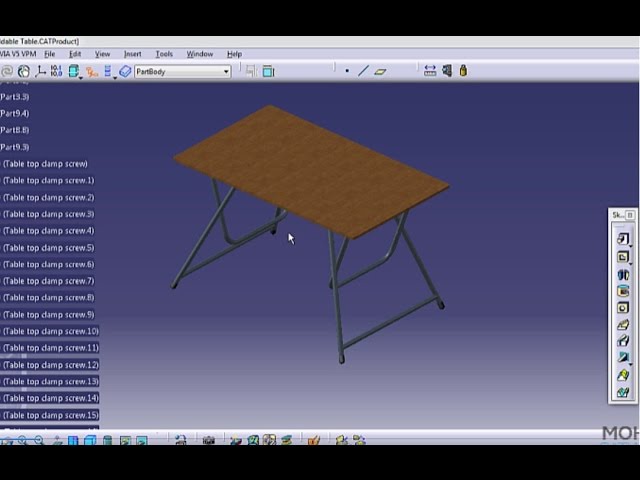640x480 pixels.
Task: Open the PartBody combo box dropdown
Action: coord(226,72)
